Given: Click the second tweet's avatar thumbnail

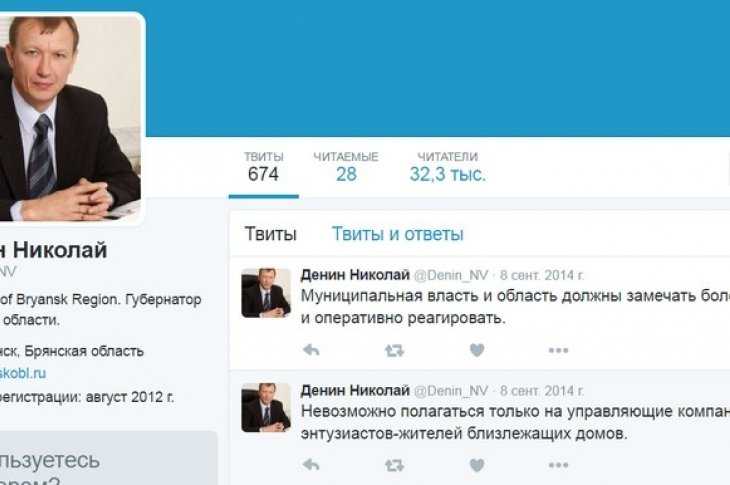Looking at the screenshot, I should coord(266,408).
